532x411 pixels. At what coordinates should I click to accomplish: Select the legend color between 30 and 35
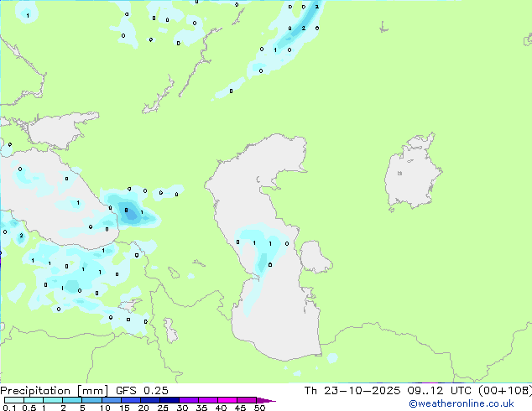[x=190, y=401]
